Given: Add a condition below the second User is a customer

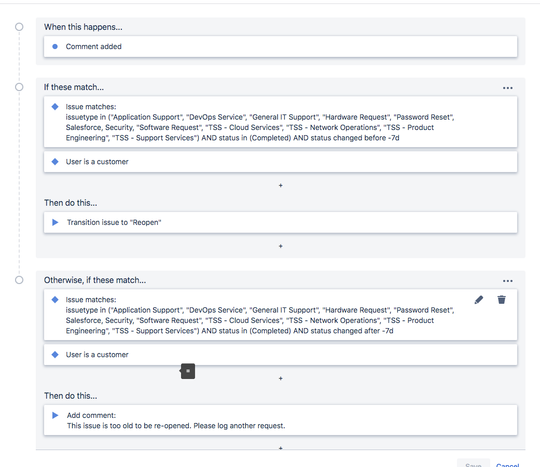Looking at the screenshot, I should tap(280, 378).
